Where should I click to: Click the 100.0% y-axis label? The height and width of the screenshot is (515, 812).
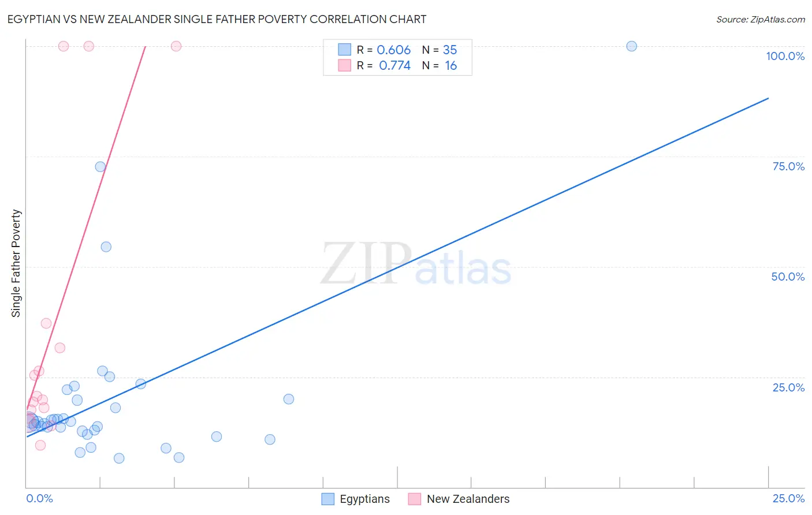click(x=785, y=56)
